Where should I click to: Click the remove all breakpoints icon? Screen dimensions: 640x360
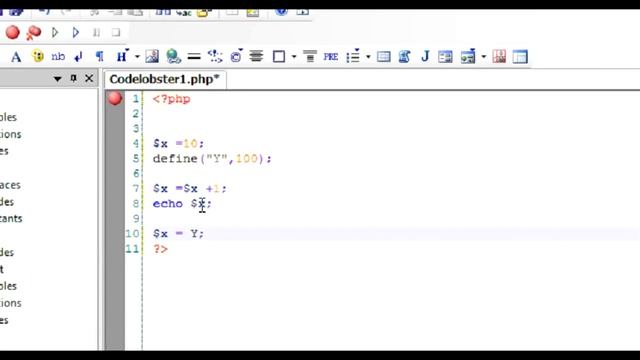[x=33, y=33]
